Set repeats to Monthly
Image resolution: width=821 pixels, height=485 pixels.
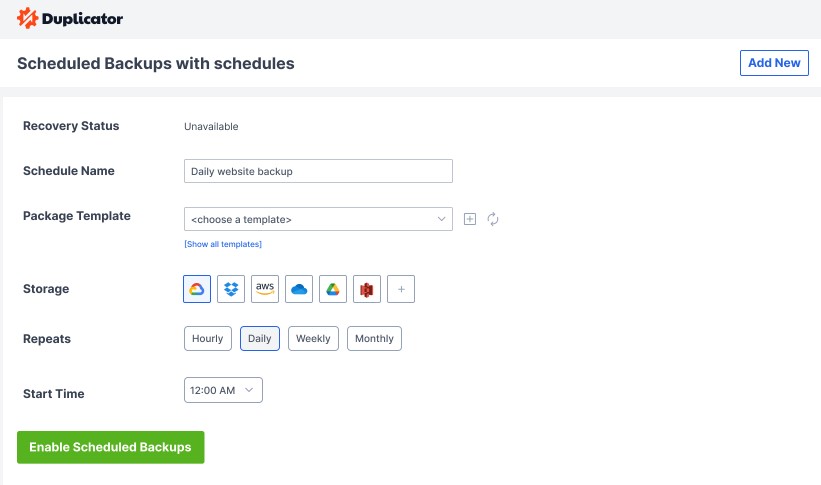[374, 338]
